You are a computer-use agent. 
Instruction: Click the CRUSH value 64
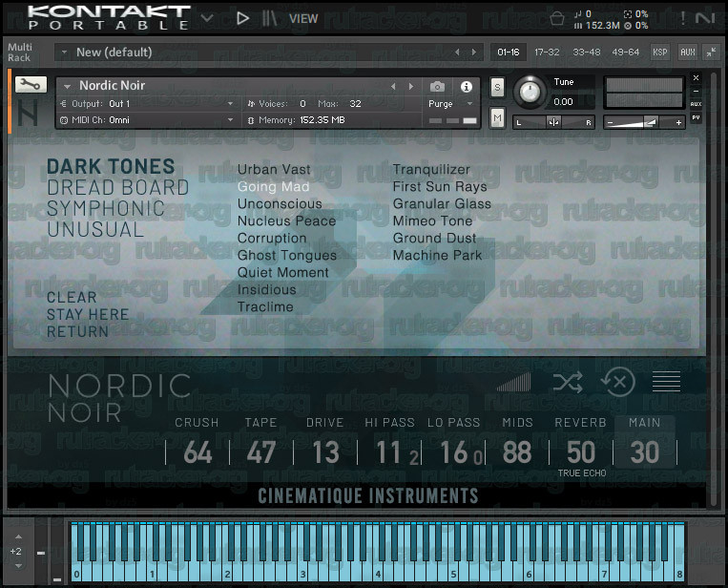tap(198, 452)
